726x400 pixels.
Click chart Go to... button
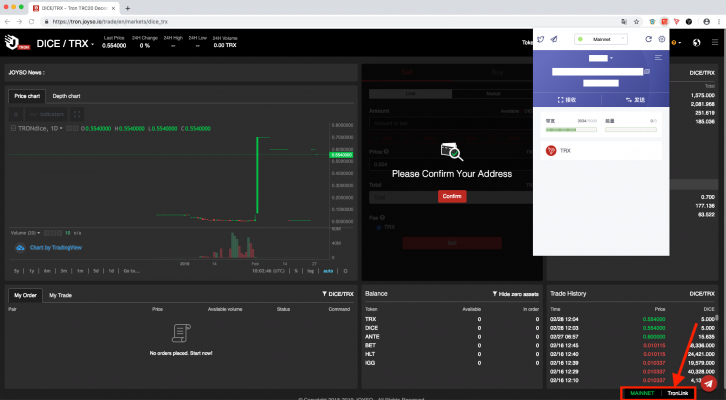click(x=131, y=271)
